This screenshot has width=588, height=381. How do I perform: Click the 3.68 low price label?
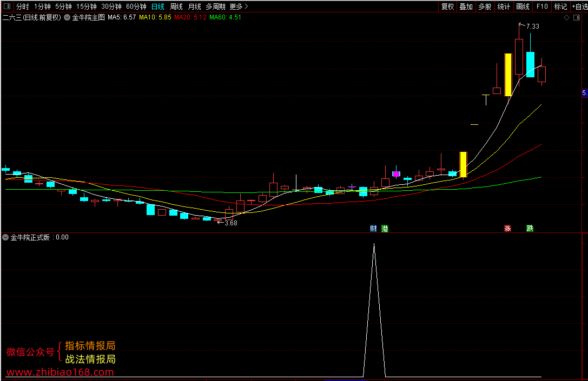coord(231,223)
